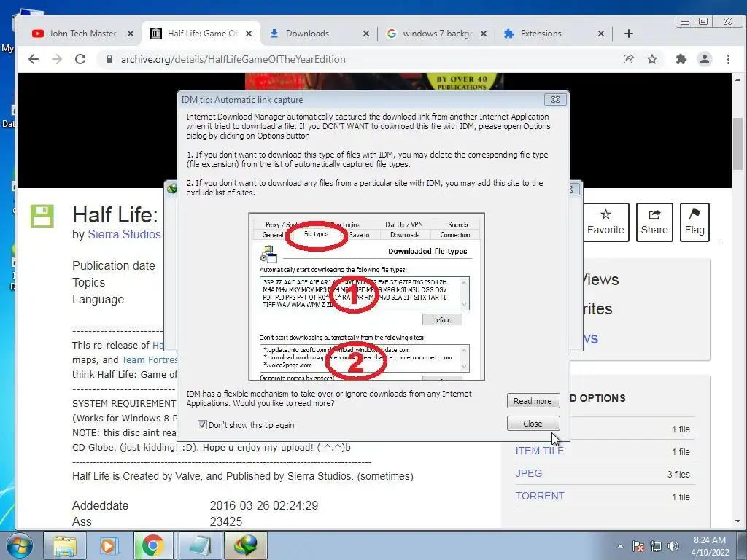
Task: Open Chrome's three-dot menu
Action: pos(728,59)
